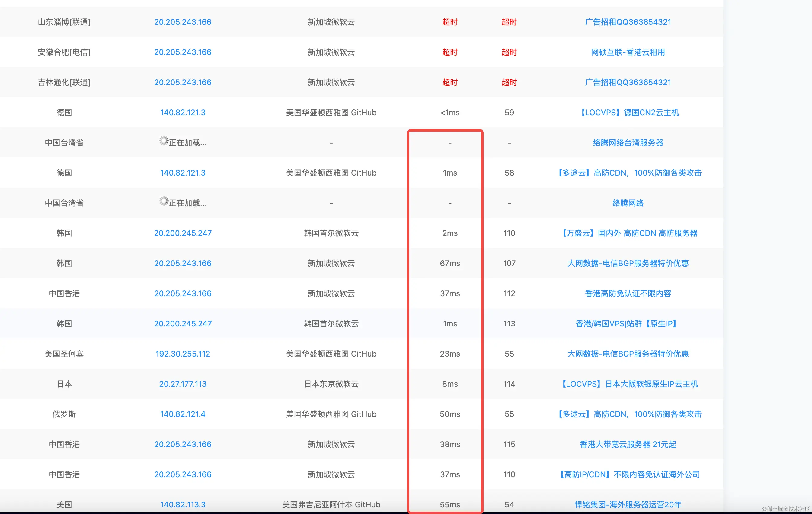Click the loading spinner in the first 中国台湾省 row
The image size is (812, 514).
click(x=164, y=141)
